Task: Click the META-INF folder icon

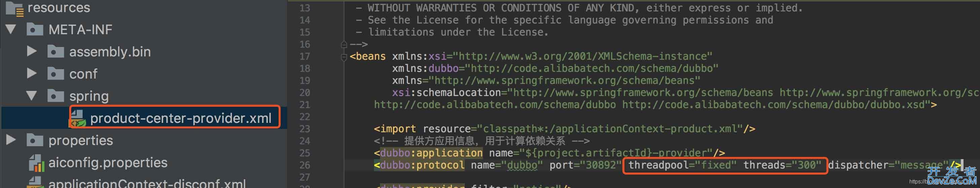Action: [35, 29]
